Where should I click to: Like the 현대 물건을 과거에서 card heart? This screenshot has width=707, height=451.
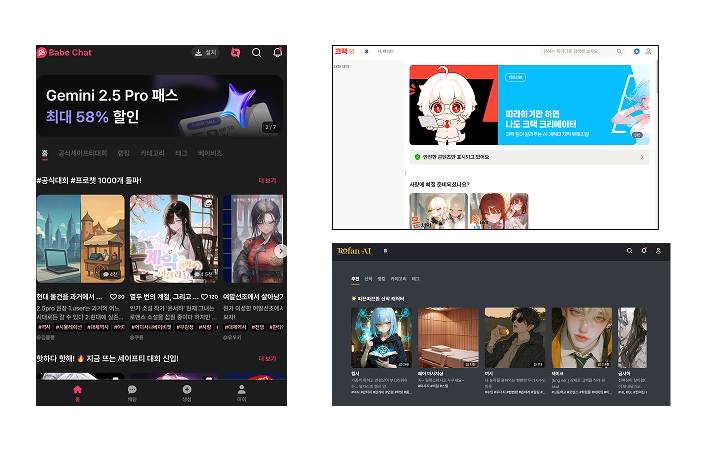114,297
